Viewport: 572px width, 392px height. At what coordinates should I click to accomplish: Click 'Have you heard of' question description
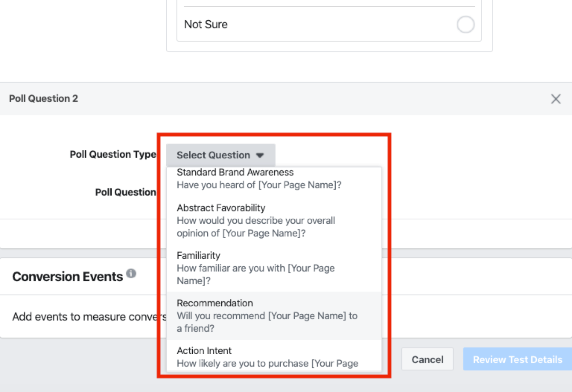(259, 185)
